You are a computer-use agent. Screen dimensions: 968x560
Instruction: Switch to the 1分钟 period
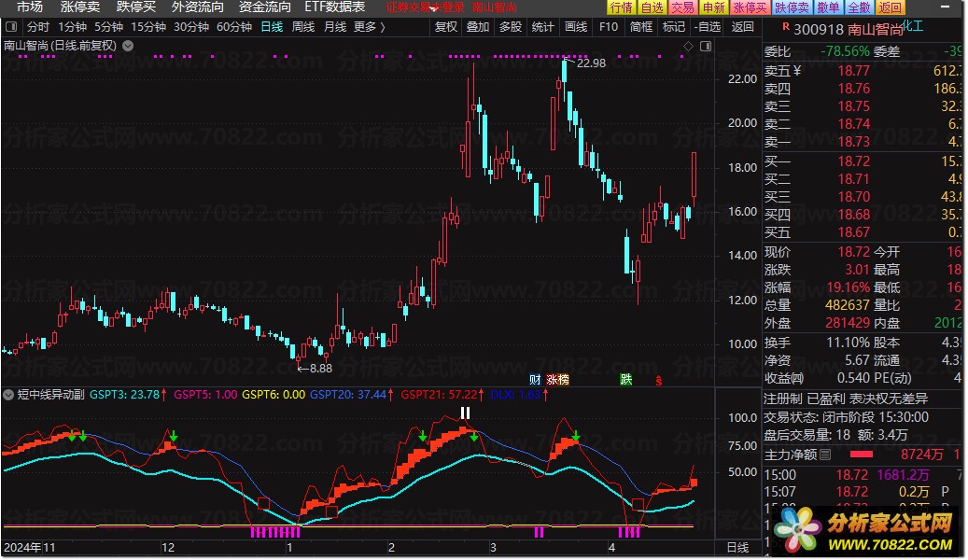click(72, 27)
